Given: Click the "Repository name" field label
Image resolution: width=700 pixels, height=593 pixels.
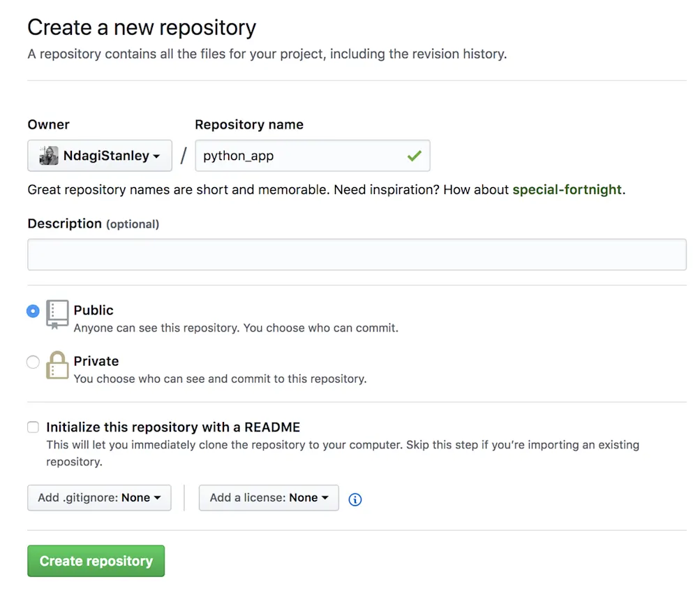Looking at the screenshot, I should click(x=249, y=124).
